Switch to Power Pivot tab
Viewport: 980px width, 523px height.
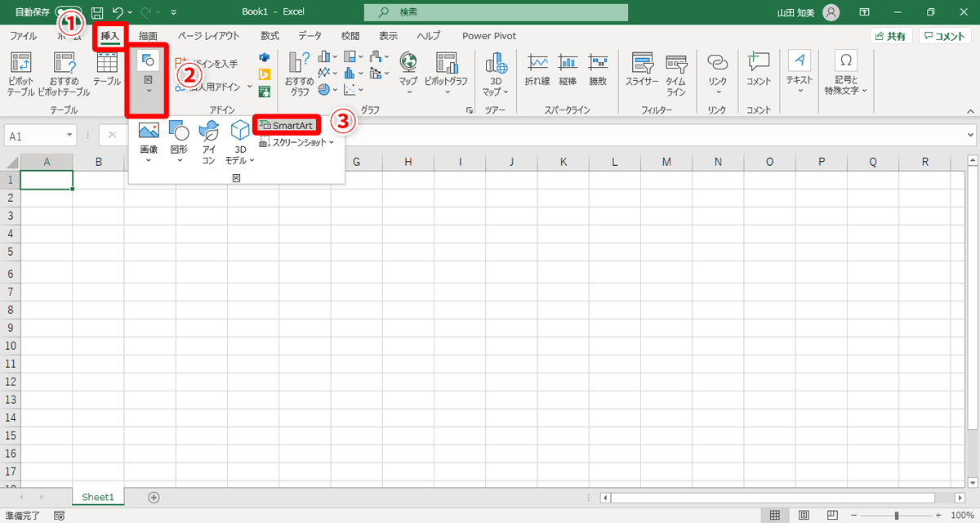(489, 36)
